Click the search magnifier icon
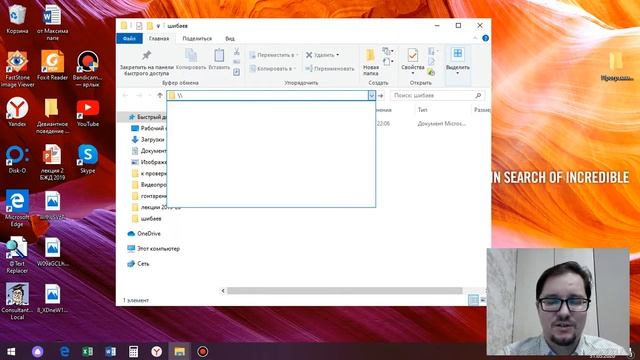 click(x=478, y=96)
